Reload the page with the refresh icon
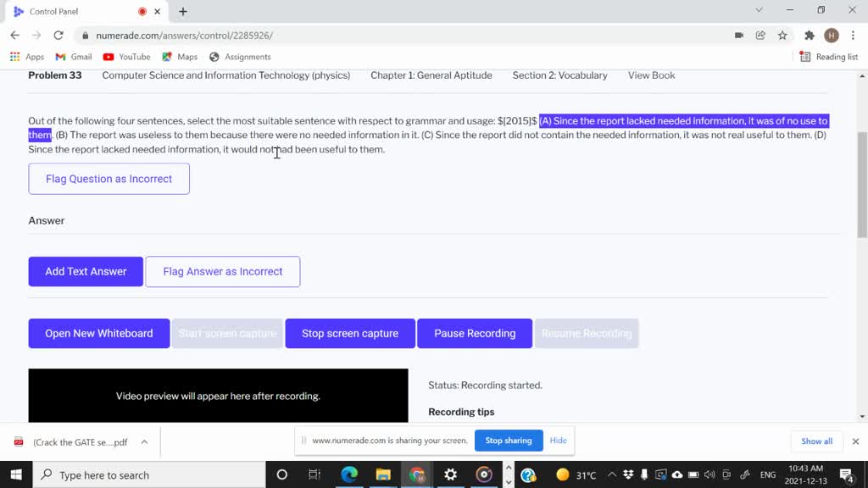 coord(58,36)
